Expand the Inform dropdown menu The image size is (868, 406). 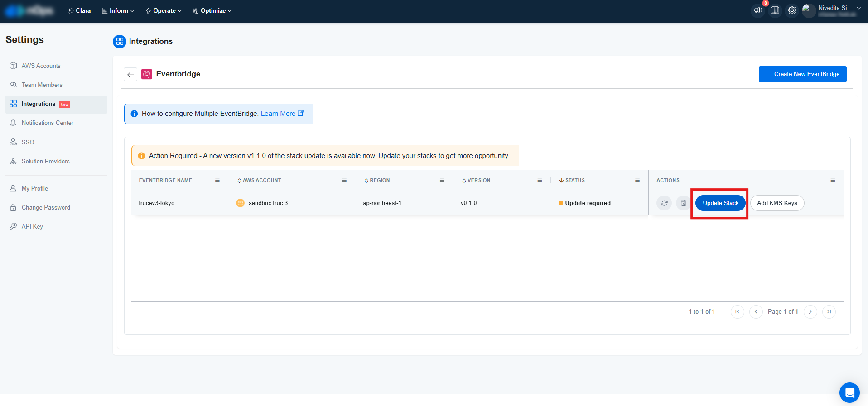coord(118,11)
